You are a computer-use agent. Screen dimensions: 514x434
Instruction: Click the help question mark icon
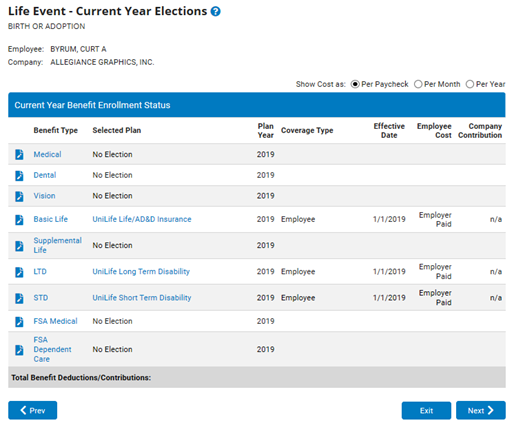point(216,12)
